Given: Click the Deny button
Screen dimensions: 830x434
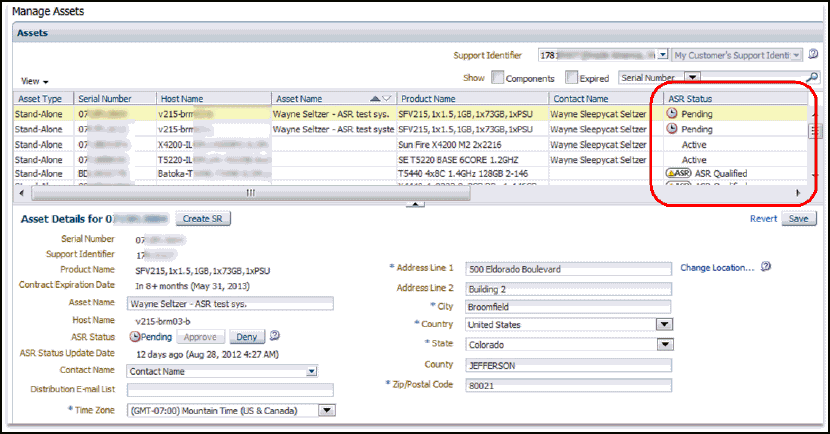Looking at the screenshot, I should [x=247, y=337].
